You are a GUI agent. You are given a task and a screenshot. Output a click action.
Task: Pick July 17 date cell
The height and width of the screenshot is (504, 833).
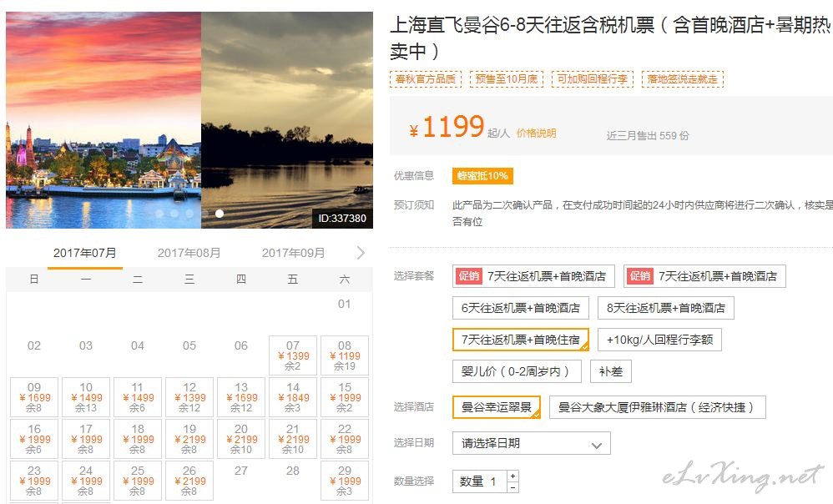click(x=86, y=439)
